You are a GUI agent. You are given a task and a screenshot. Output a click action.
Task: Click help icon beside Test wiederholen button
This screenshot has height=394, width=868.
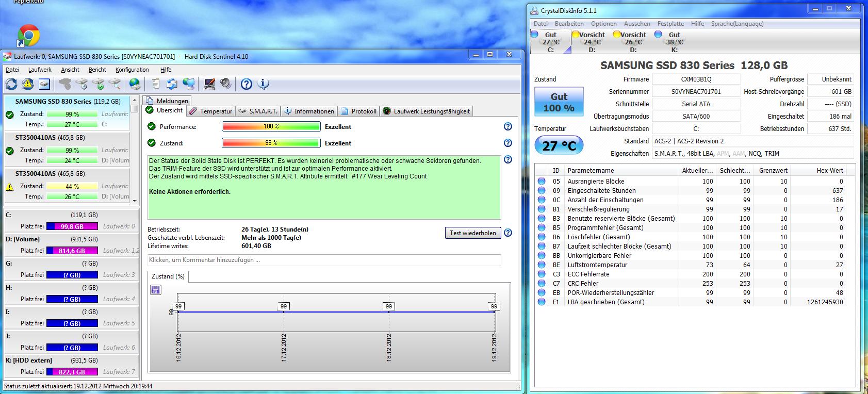tap(508, 233)
